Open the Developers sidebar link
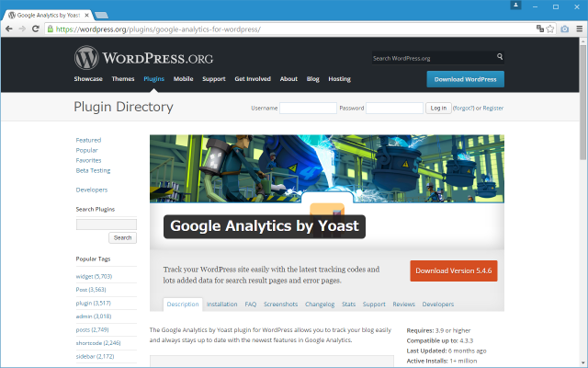This screenshot has width=588, height=368. (92, 190)
